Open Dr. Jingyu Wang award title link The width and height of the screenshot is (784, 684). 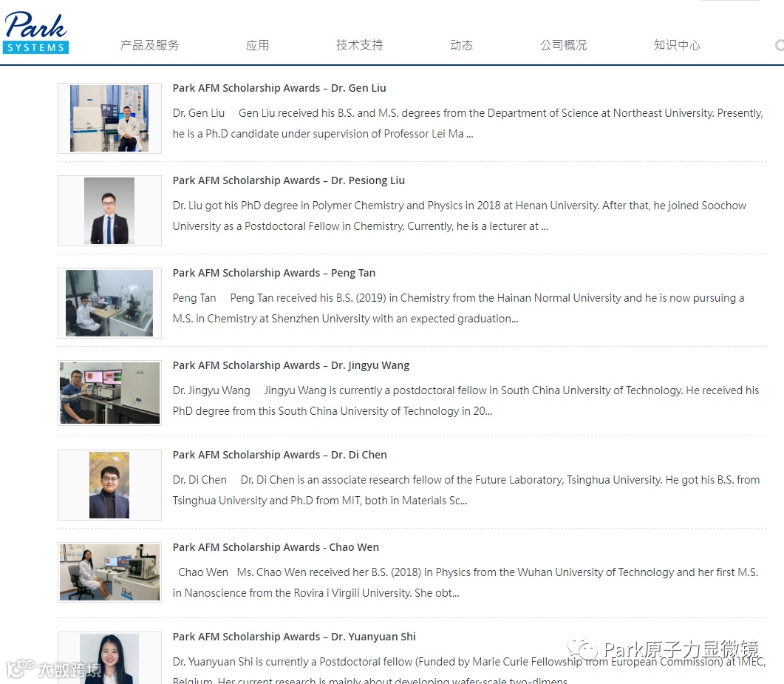click(291, 366)
